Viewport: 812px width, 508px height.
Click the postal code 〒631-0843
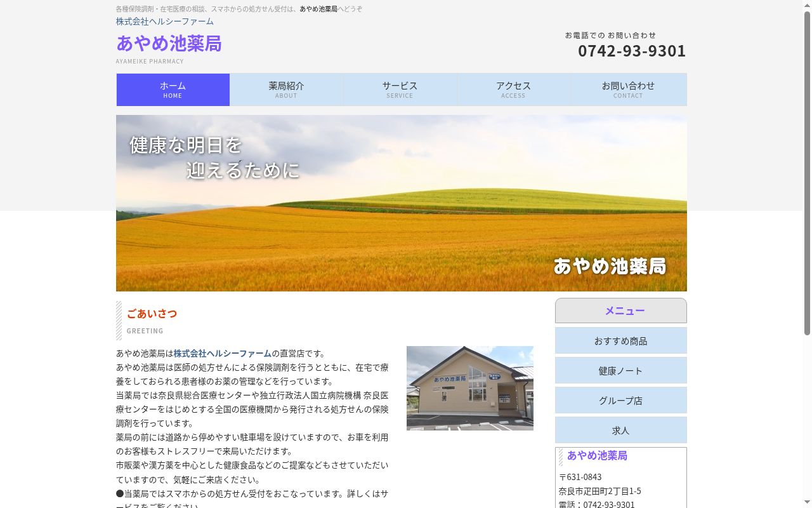click(580, 477)
